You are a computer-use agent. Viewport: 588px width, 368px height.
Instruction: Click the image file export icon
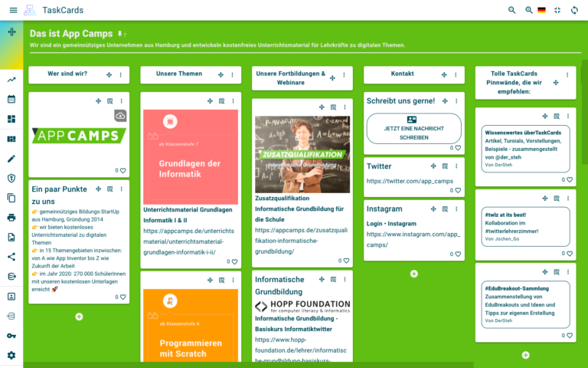tap(11, 237)
